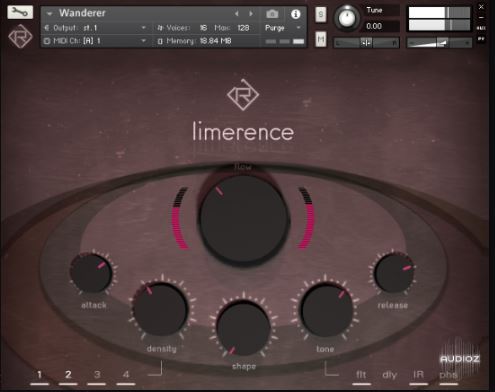This screenshot has width=495, height=392.
Task: Click the output level meter at top right
Action: tap(439, 19)
